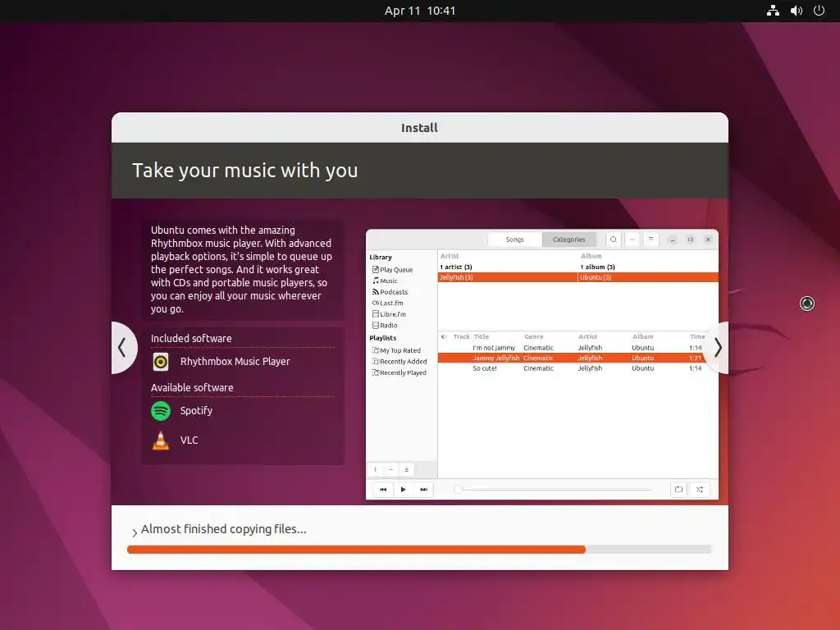Click the 1 artist (3) entry
This screenshot has height=630, width=840.
456,267
